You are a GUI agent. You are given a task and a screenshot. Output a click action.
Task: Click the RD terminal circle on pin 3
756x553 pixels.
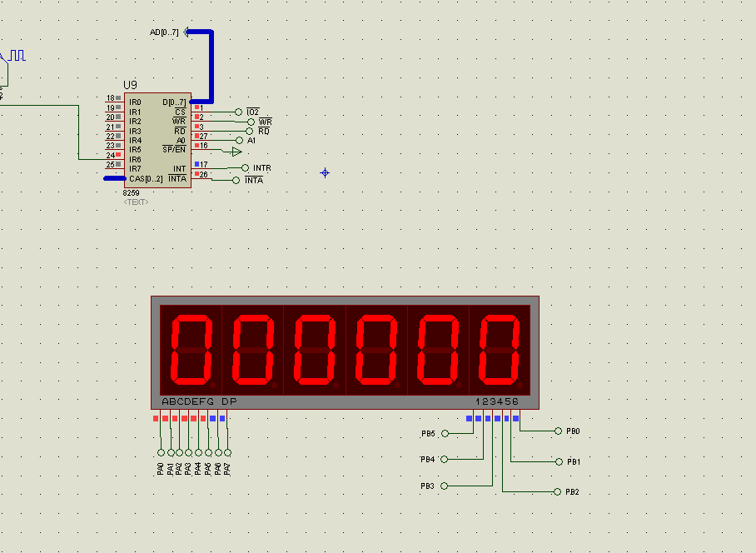[249, 131]
